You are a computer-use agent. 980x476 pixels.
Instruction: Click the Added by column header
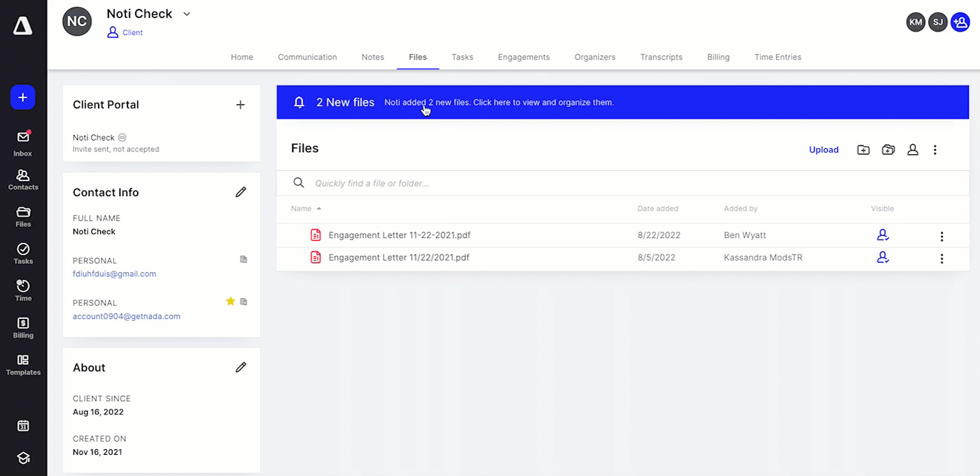(741, 209)
